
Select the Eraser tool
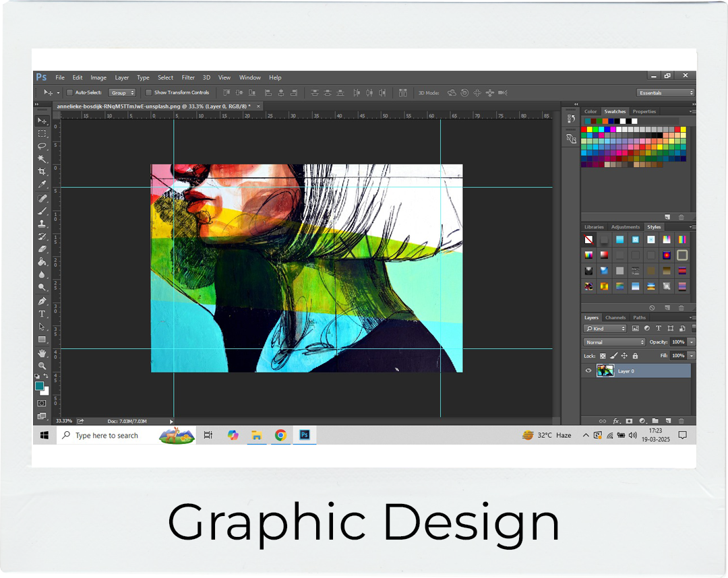42,249
